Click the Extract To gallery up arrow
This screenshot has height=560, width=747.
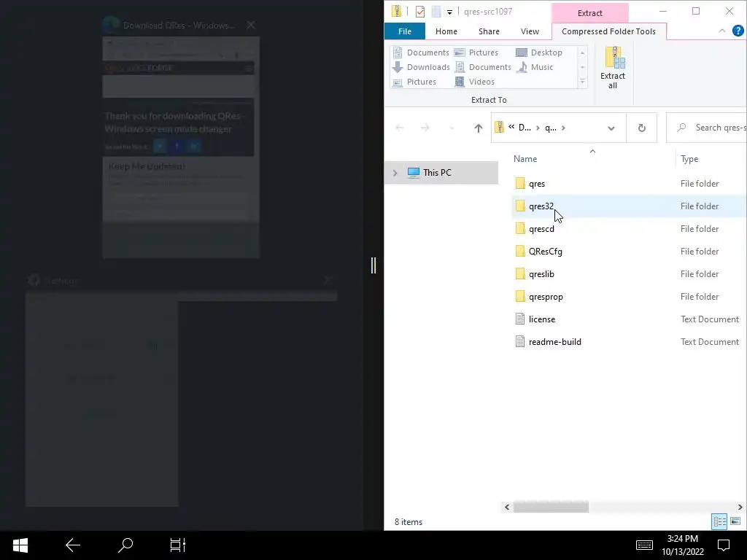(582, 52)
